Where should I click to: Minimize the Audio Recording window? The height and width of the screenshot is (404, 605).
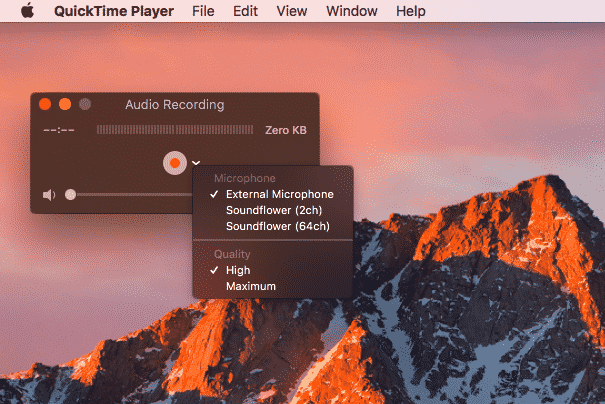tap(65, 104)
